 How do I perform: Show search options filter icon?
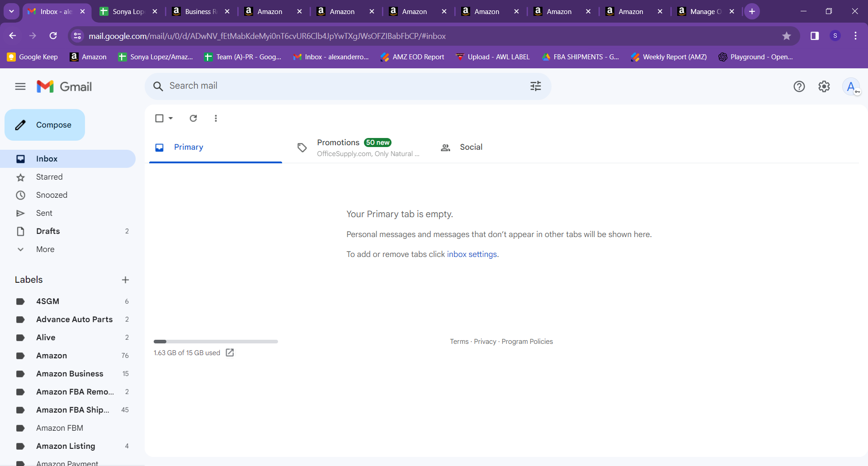[536, 86]
